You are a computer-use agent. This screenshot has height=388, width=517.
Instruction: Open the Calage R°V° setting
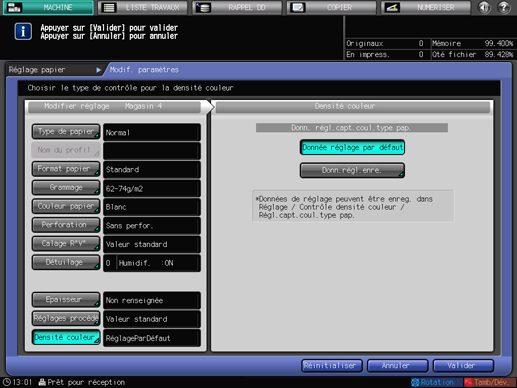click(66, 244)
